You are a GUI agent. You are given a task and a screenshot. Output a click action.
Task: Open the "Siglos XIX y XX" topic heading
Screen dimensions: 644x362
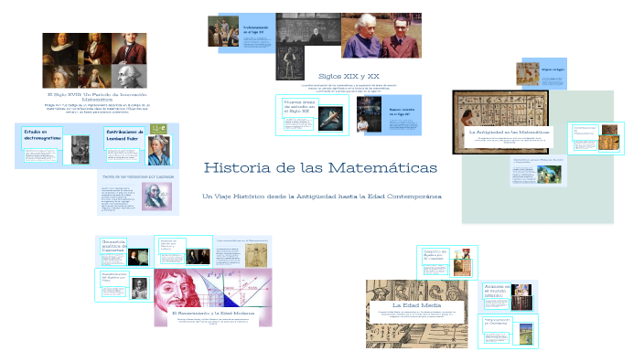[x=349, y=77]
